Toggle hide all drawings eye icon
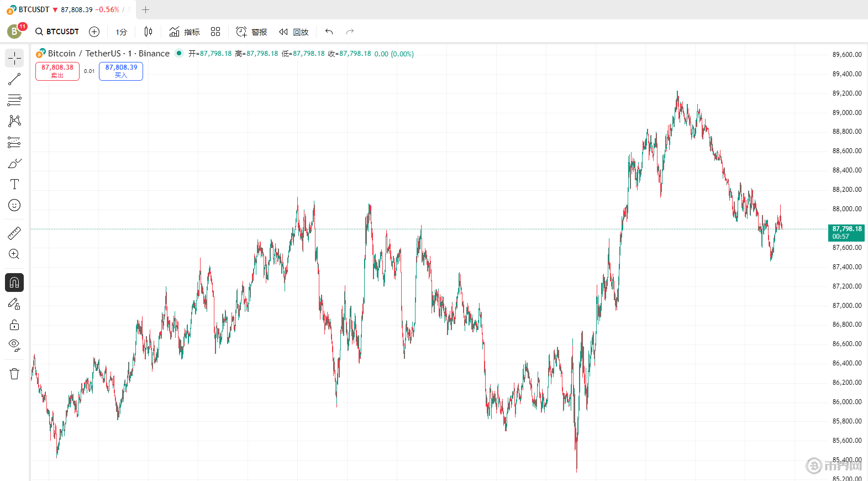The height and width of the screenshot is (481, 868). point(14,346)
